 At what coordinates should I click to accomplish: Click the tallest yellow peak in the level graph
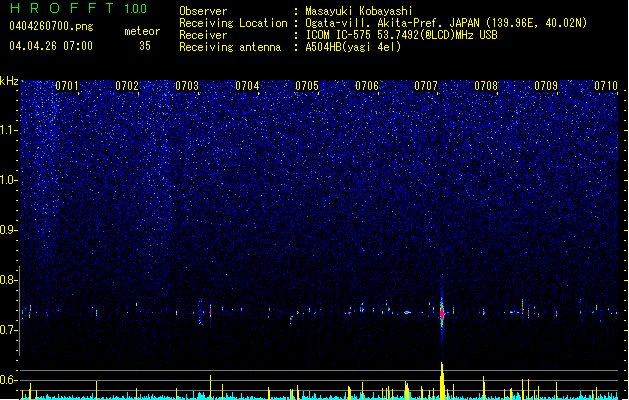pyautogui.click(x=442, y=381)
